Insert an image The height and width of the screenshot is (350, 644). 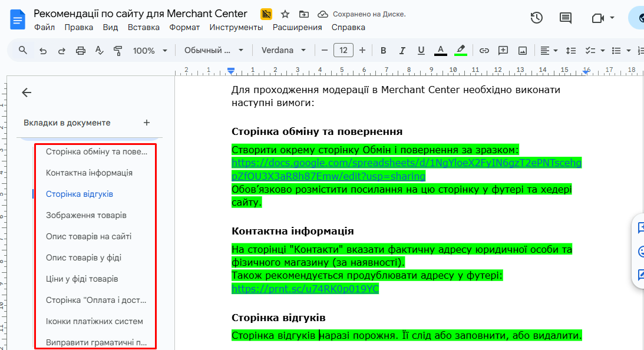(x=523, y=51)
